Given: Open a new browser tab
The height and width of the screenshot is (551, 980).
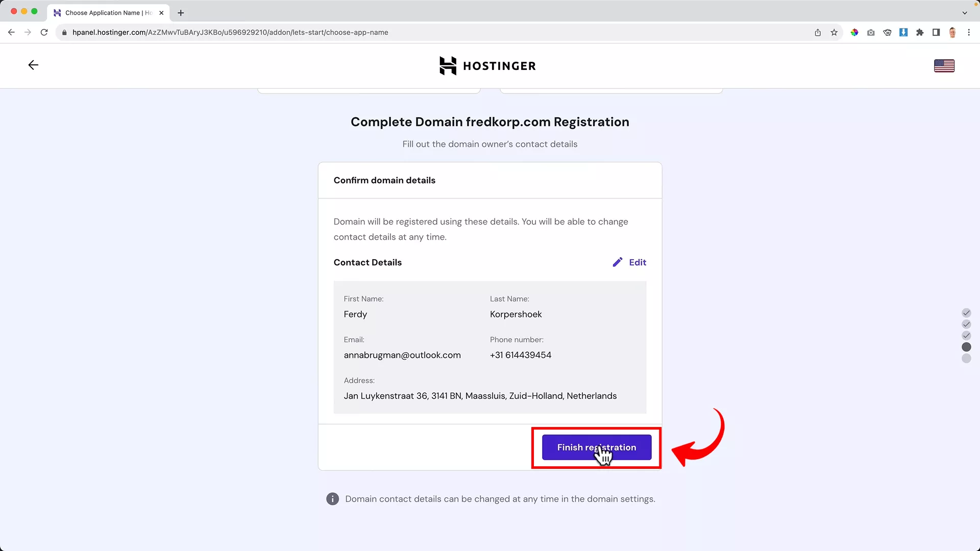Looking at the screenshot, I should [181, 13].
